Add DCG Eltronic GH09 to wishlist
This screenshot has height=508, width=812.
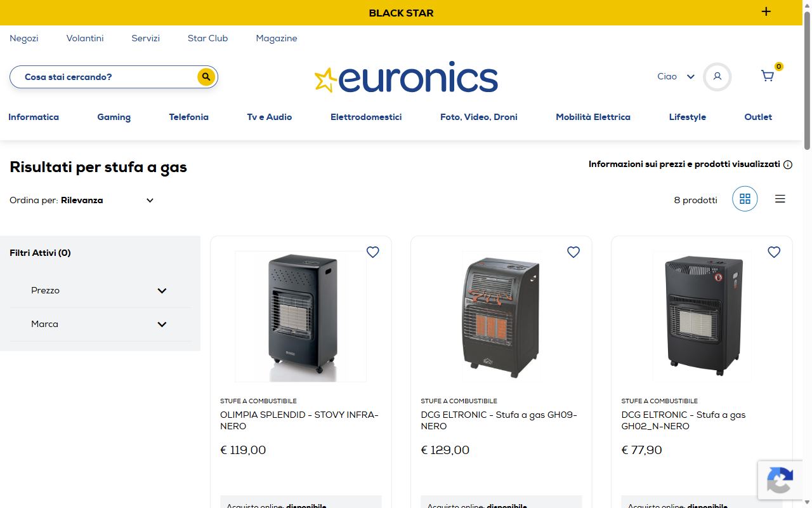573,252
